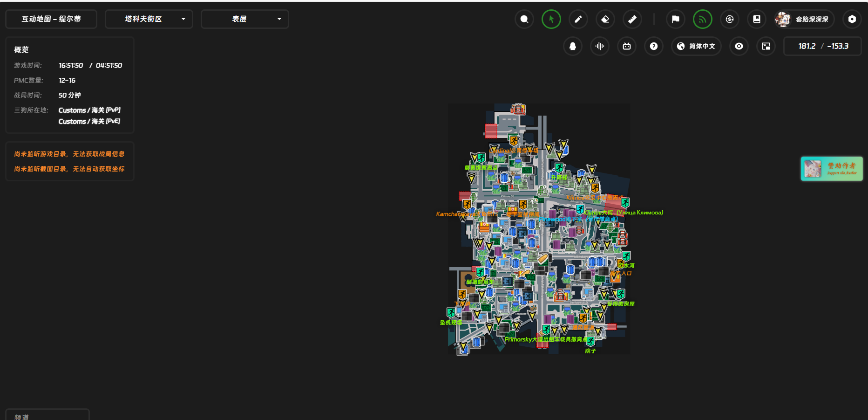Click the 战局时间 value 50 分钟
Viewport: 868px width, 420px height.
click(70, 95)
